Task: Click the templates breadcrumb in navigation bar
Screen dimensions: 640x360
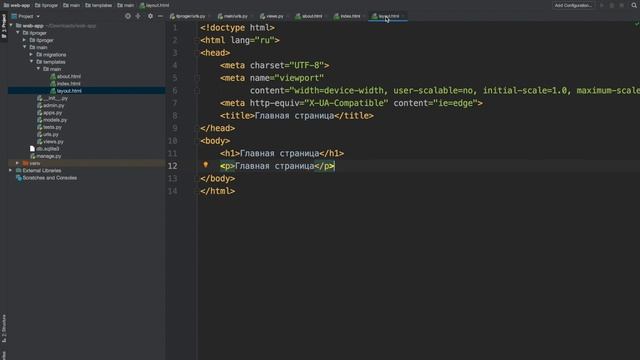Action: click(x=99, y=5)
